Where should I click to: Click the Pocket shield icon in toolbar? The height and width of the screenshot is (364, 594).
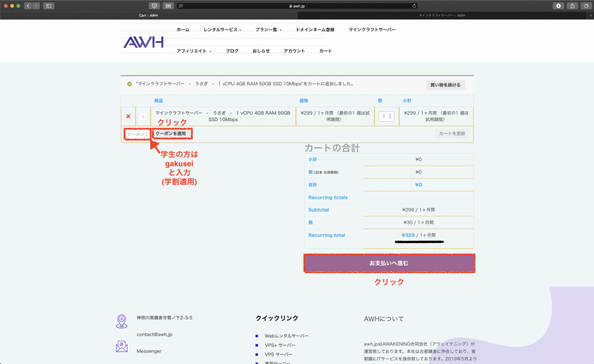[154, 6]
